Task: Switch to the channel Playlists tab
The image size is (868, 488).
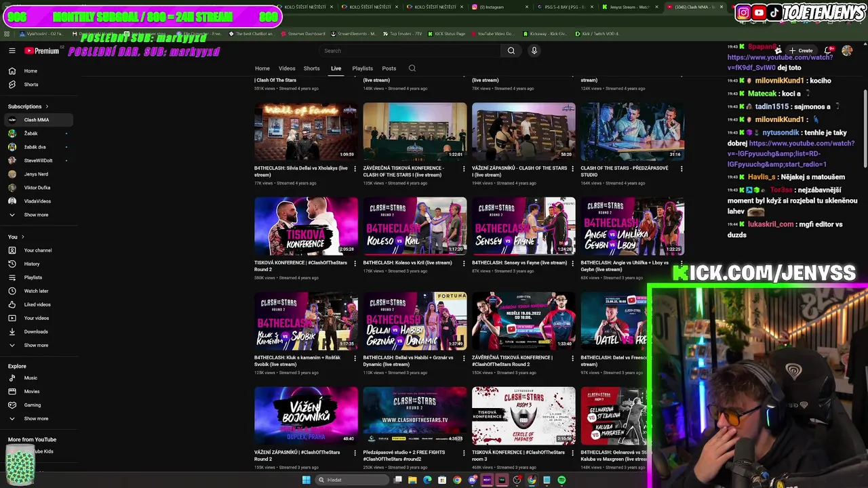Action: pos(362,68)
